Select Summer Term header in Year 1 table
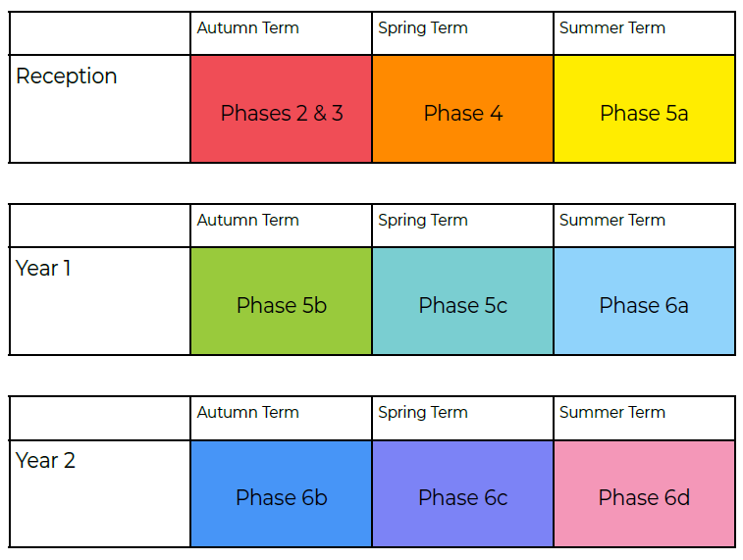Screen dimensions: 743x560 tap(612, 221)
